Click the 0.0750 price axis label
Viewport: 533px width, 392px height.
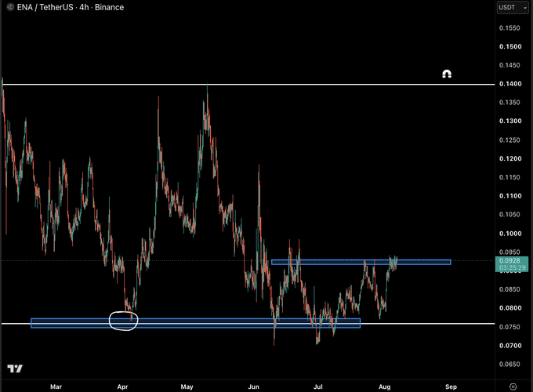pyautogui.click(x=510, y=327)
